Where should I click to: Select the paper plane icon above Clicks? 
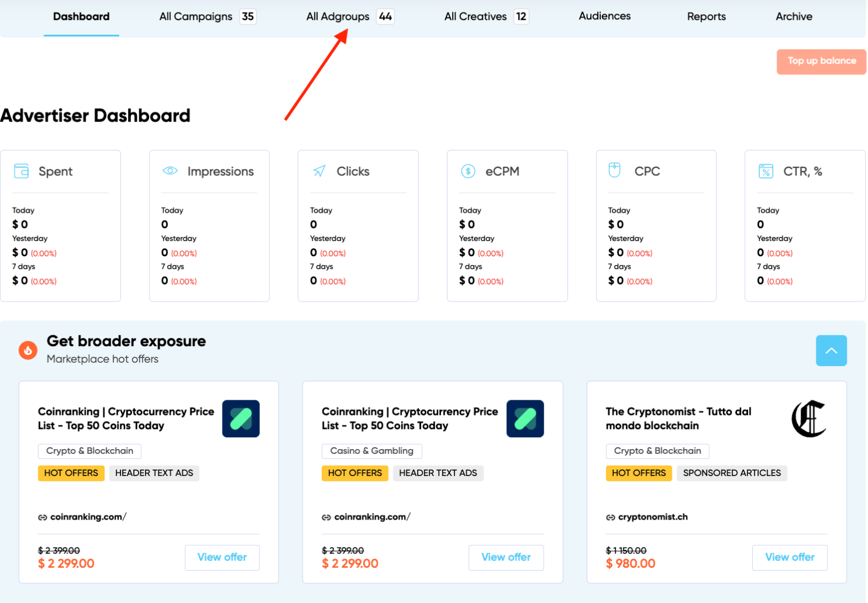[x=319, y=171]
